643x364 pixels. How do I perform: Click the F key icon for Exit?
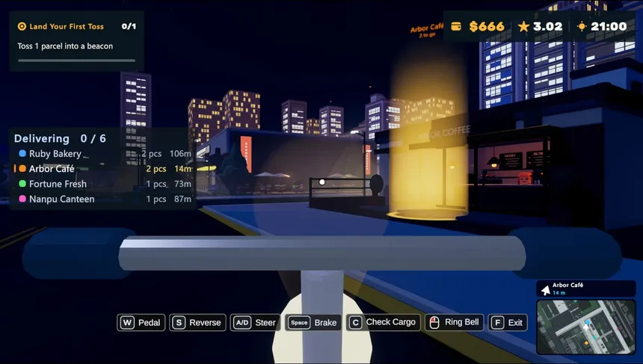pos(497,323)
